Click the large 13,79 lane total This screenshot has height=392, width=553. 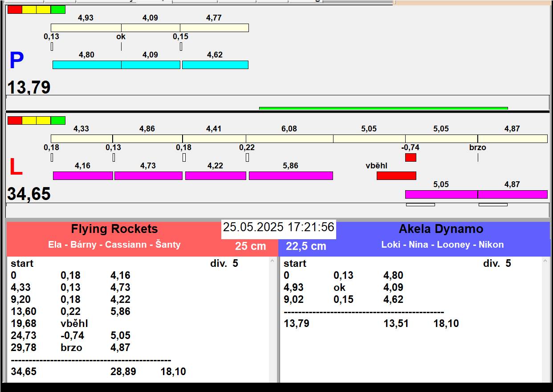[x=29, y=87]
